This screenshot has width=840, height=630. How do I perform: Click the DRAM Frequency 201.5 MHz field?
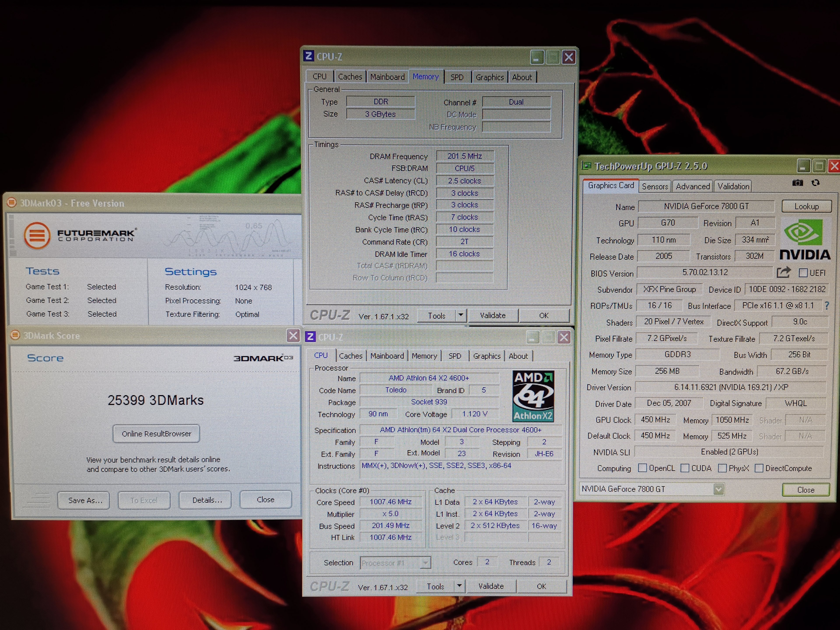[465, 156]
